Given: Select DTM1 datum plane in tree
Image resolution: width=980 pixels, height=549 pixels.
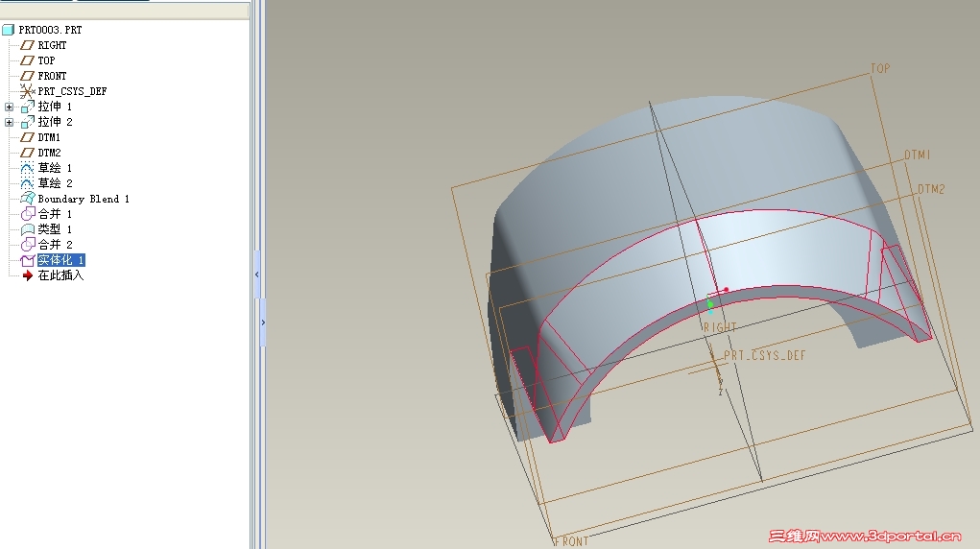Looking at the screenshot, I should [x=49, y=137].
